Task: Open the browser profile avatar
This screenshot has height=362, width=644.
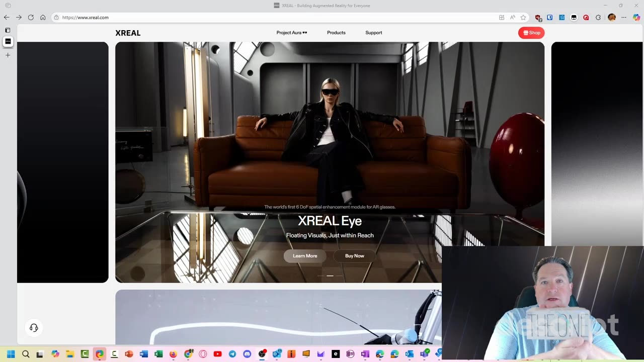Action: tap(612, 17)
